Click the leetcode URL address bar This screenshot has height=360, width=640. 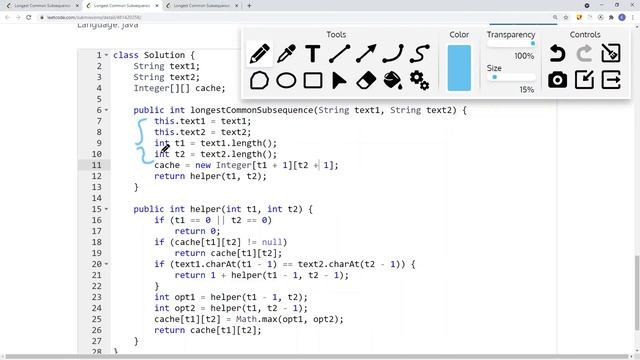tap(294, 18)
